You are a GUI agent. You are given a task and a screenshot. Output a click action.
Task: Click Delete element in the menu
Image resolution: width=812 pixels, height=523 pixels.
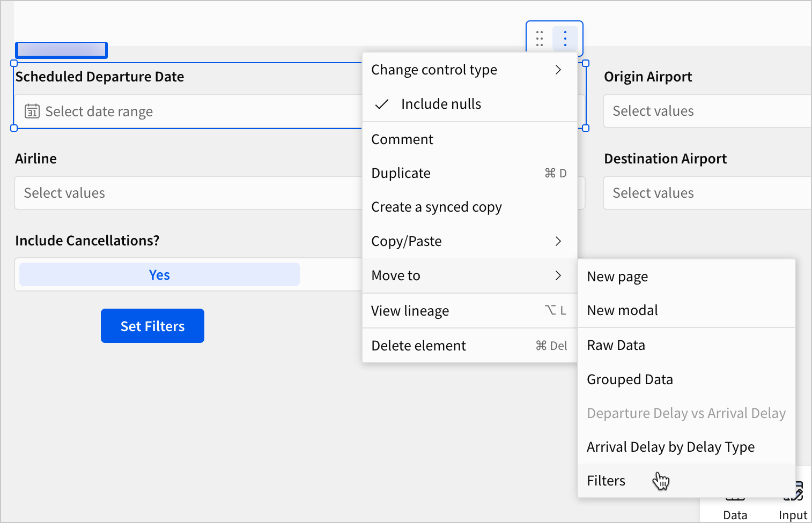tap(418, 346)
